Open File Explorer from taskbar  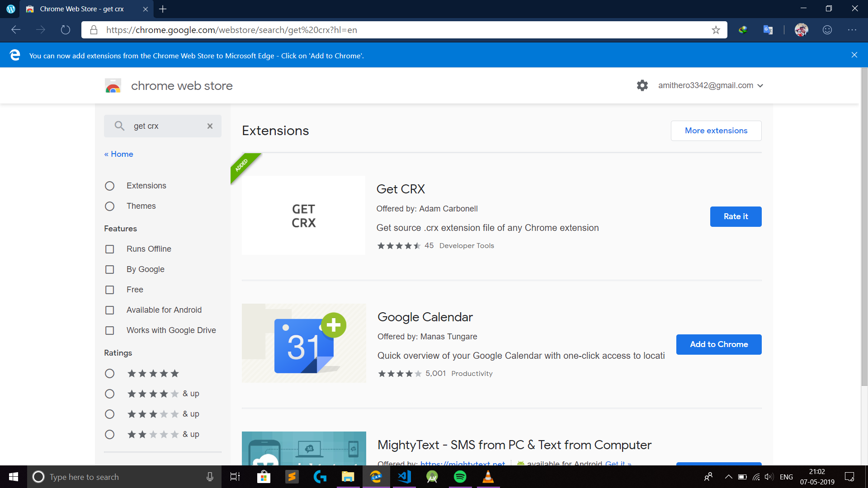(348, 477)
